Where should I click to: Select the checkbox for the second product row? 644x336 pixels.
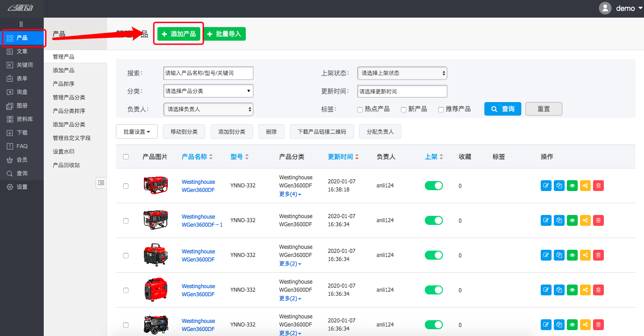[x=126, y=220]
